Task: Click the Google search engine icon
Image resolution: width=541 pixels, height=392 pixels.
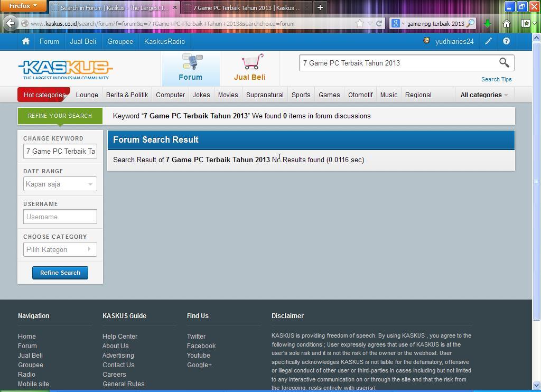Action: coord(395,23)
